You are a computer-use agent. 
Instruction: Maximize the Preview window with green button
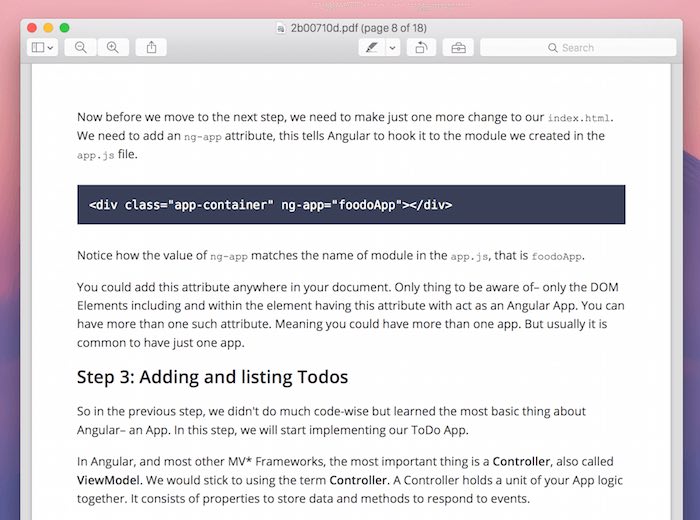tap(64, 28)
